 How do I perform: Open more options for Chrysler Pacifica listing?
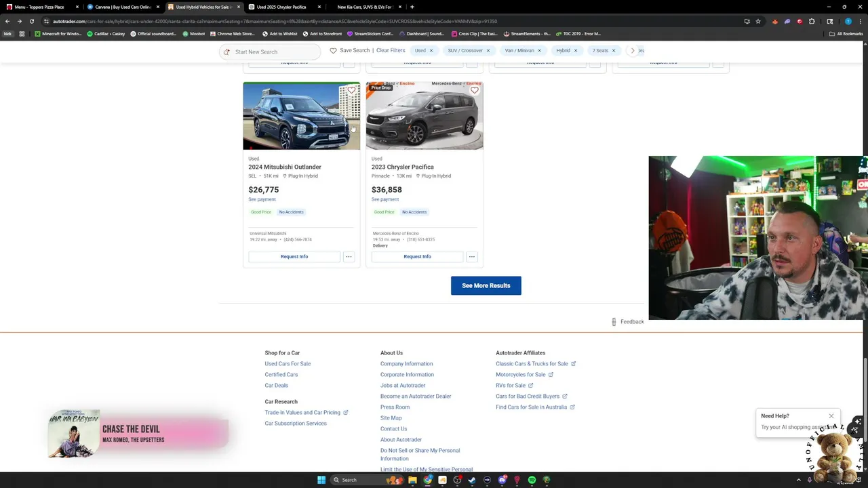coord(472,257)
